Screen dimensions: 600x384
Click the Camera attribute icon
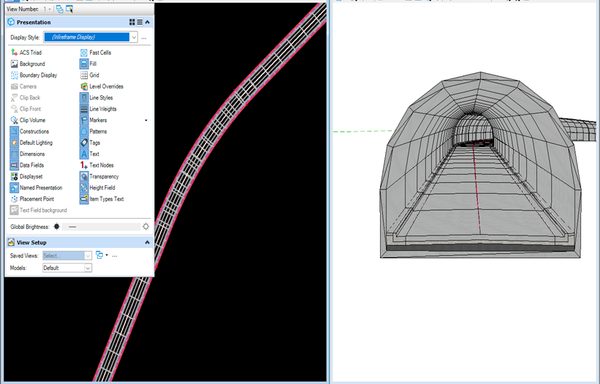(14, 86)
